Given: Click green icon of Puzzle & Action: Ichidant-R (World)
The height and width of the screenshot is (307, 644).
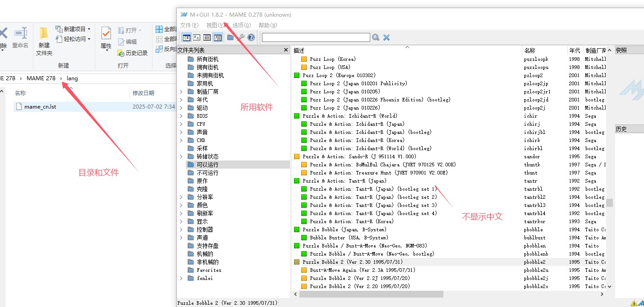Looking at the screenshot, I should tap(297, 116).
